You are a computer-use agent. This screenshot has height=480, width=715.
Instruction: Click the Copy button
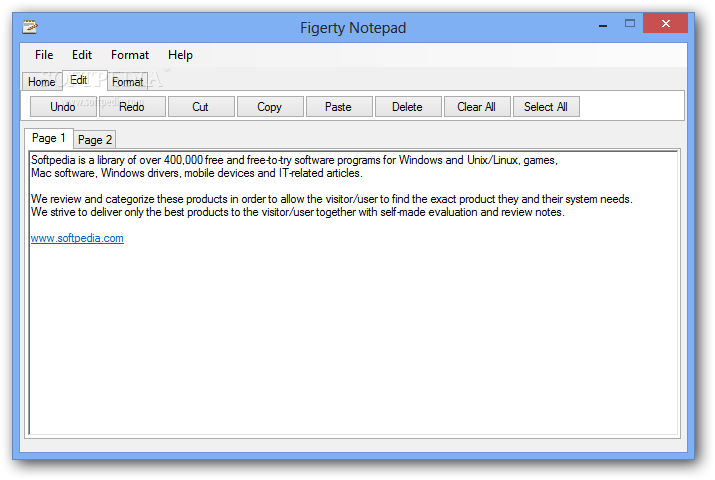269,107
